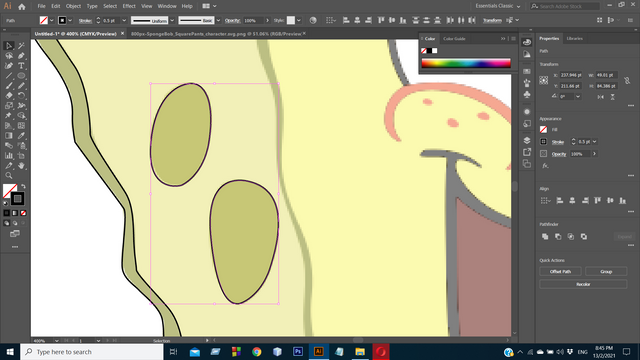This screenshot has width=640, height=360.
Task: Select the Rotate tool
Action: coord(21,96)
